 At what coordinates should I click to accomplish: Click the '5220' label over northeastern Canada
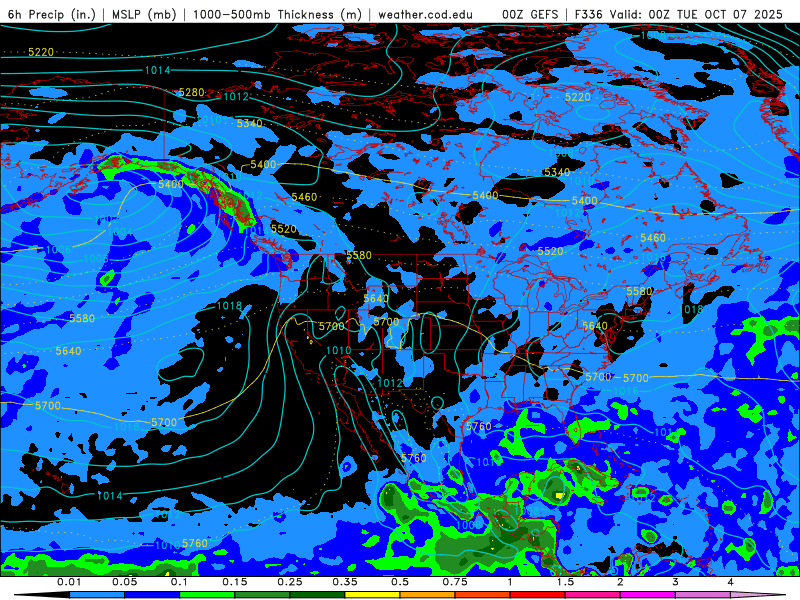click(578, 97)
